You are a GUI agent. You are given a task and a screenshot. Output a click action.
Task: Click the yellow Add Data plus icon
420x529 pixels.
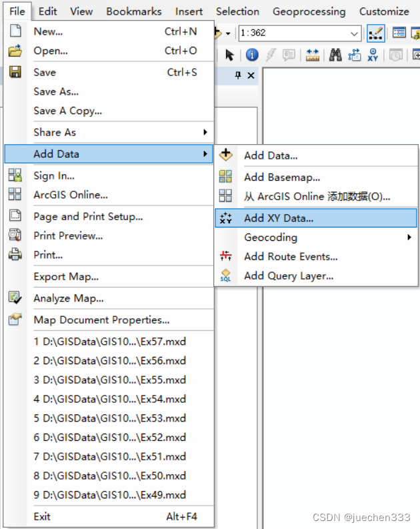pos(226,155)
